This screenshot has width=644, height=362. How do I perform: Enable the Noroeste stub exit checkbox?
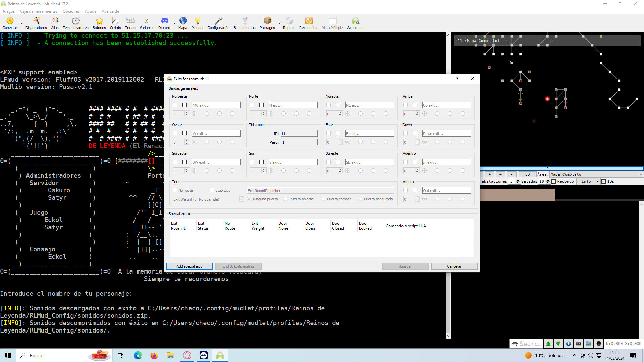tap(184, 105)
